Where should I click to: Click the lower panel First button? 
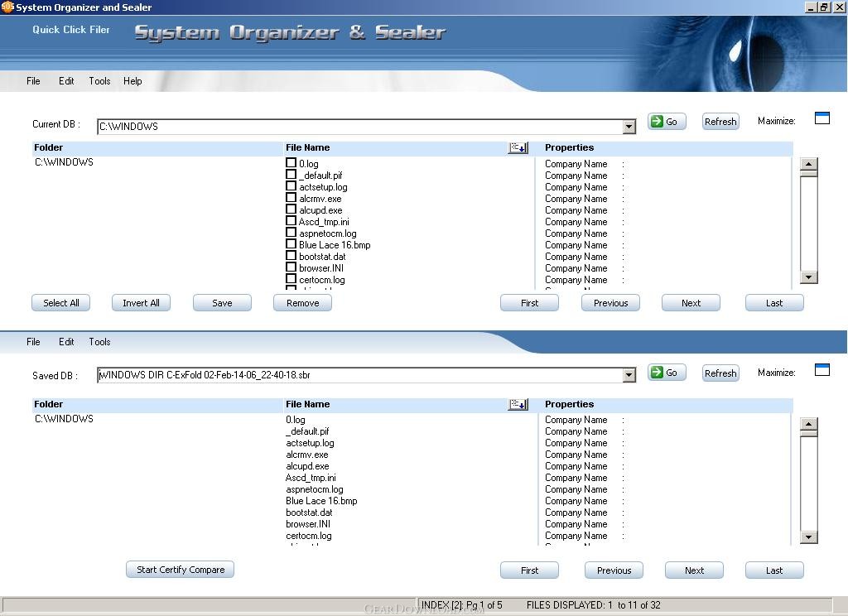tap(529, 570)
